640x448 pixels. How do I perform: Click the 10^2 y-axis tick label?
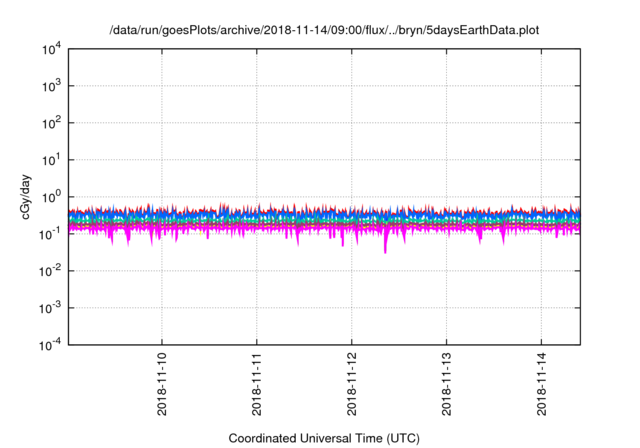[x=51, y=123]
